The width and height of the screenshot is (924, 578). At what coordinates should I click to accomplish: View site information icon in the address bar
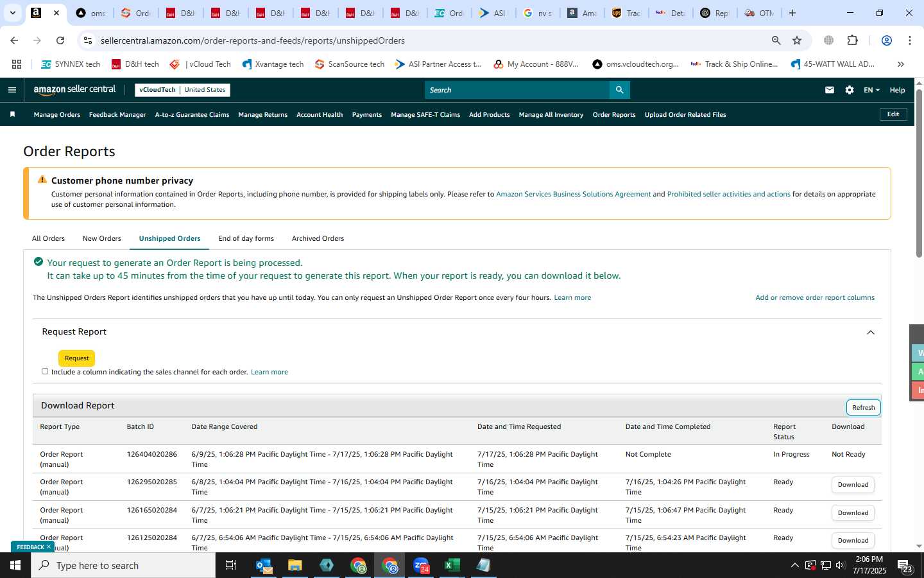pyautogui.click(x=88, y=40)
